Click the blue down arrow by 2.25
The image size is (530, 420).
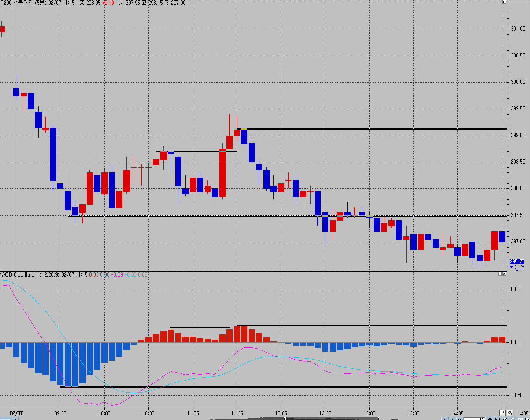tap(512, 267)
